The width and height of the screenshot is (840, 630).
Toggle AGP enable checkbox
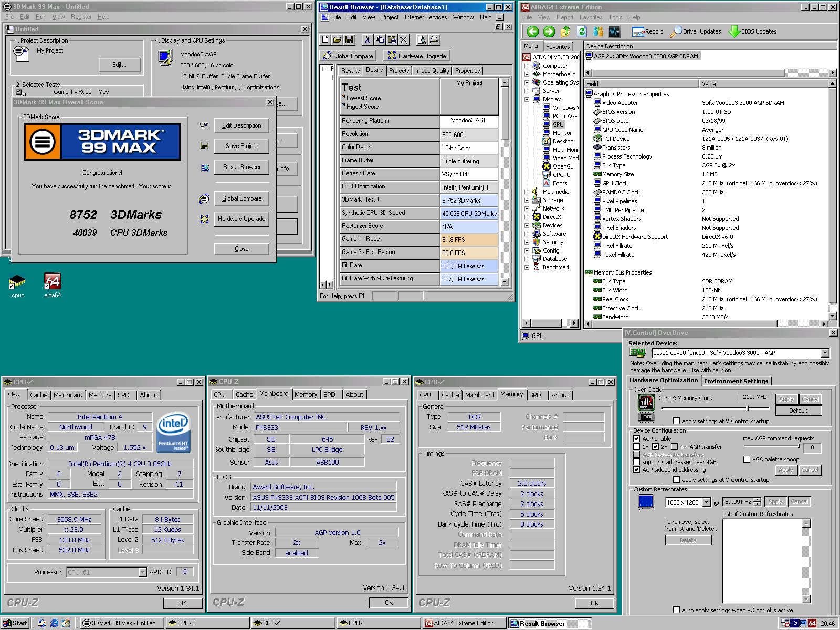636,438
